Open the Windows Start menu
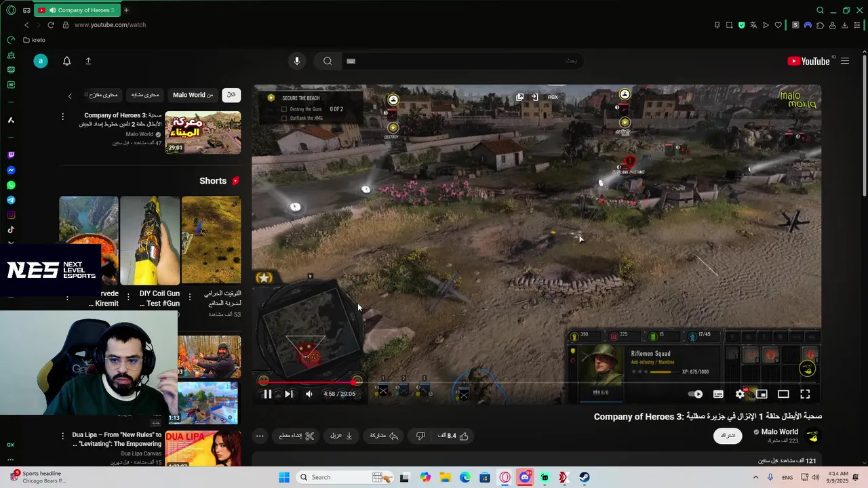Screen dimensions: 868x488 (284, 477)
